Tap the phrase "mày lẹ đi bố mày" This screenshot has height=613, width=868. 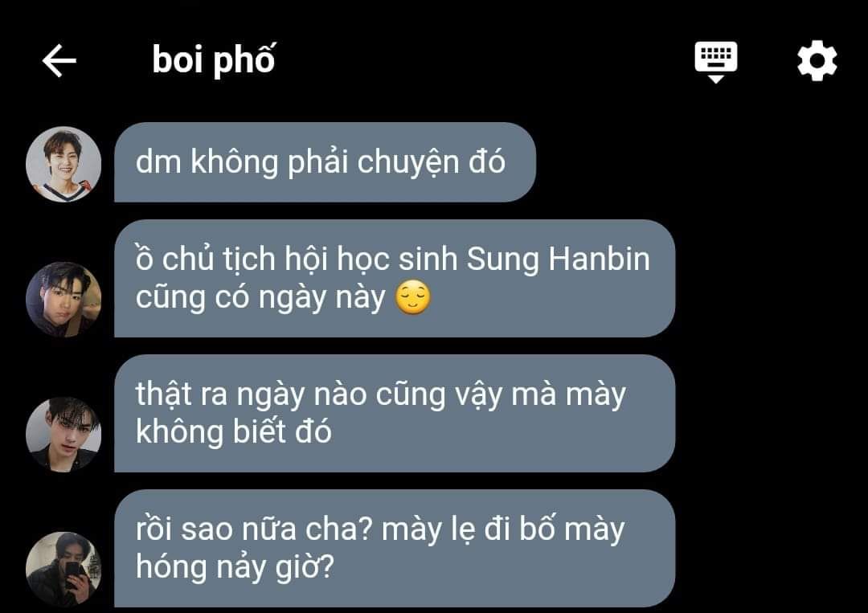click(x=503, y=530)
